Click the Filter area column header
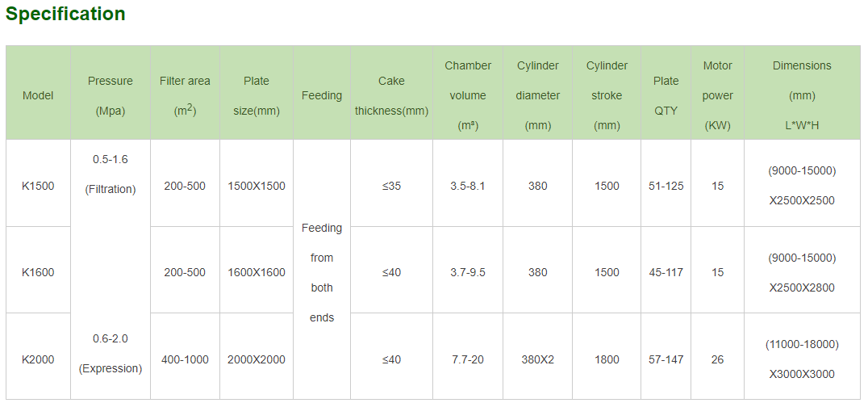 (x=185, y=95)
